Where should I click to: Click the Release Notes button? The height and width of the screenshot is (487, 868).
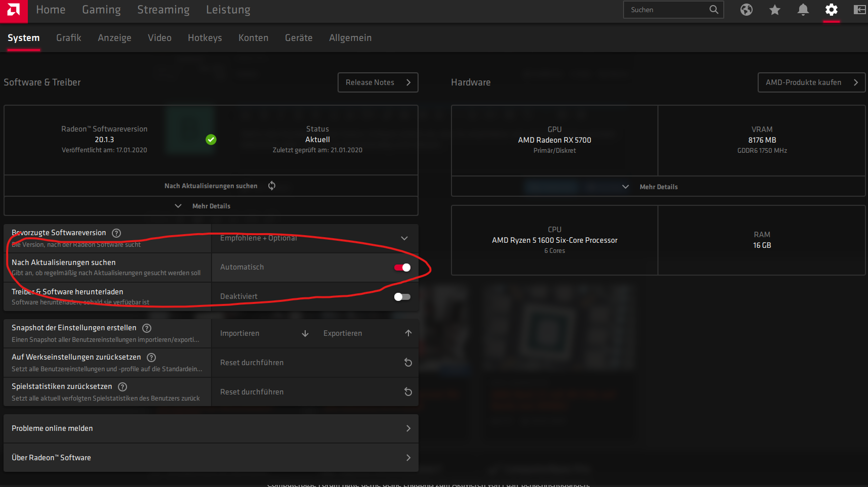378,82
